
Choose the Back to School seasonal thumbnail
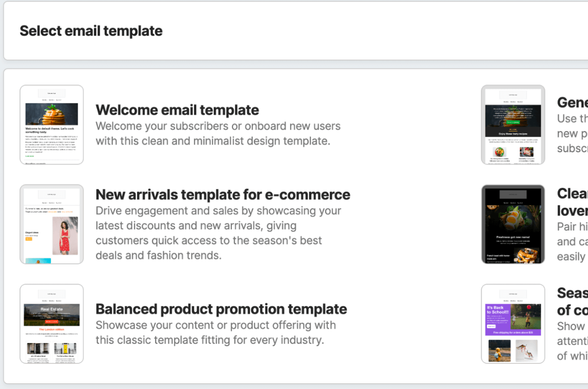pos(513,324)
